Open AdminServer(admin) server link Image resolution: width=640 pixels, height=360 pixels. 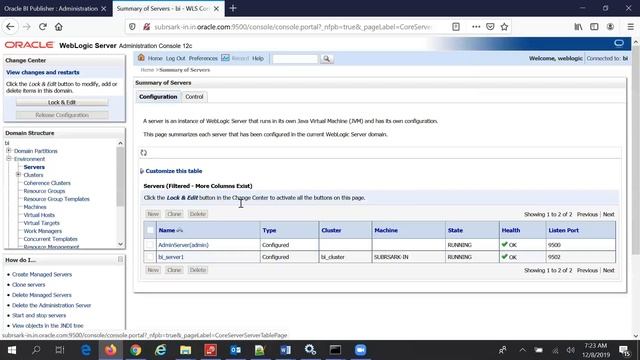point(183,245)
